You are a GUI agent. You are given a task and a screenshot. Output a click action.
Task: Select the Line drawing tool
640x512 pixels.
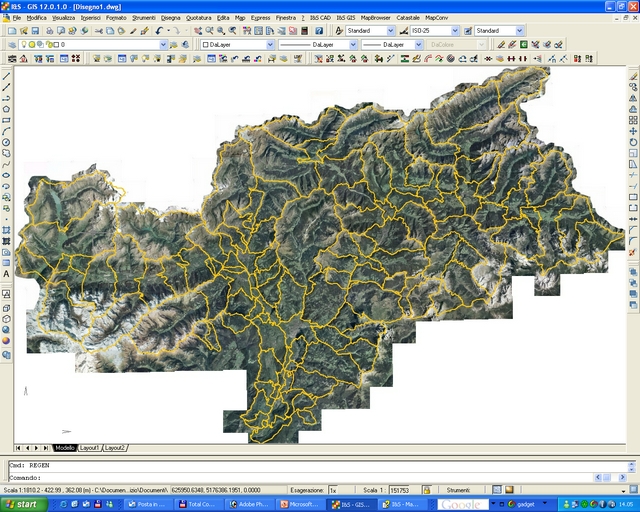click(6, 76)
